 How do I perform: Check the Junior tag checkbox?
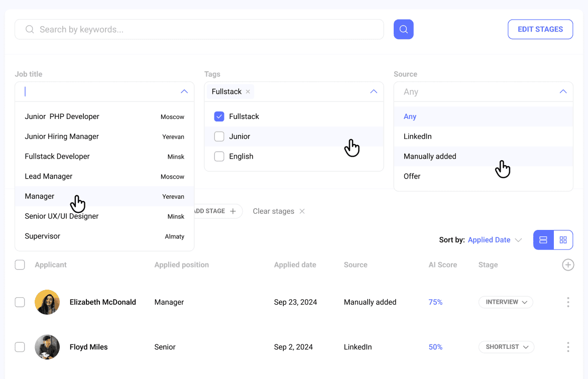[219, 136]
